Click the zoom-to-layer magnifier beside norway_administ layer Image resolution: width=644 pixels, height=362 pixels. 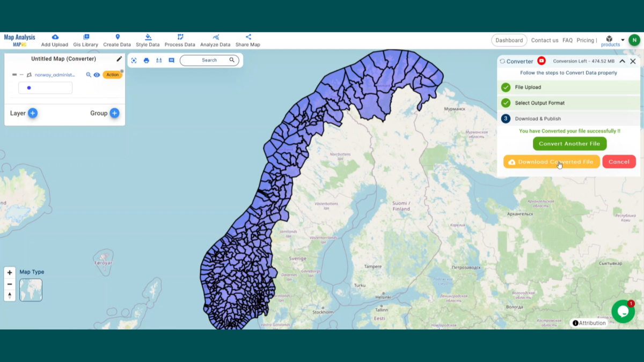pyautogui.click(x=89, y=75)
